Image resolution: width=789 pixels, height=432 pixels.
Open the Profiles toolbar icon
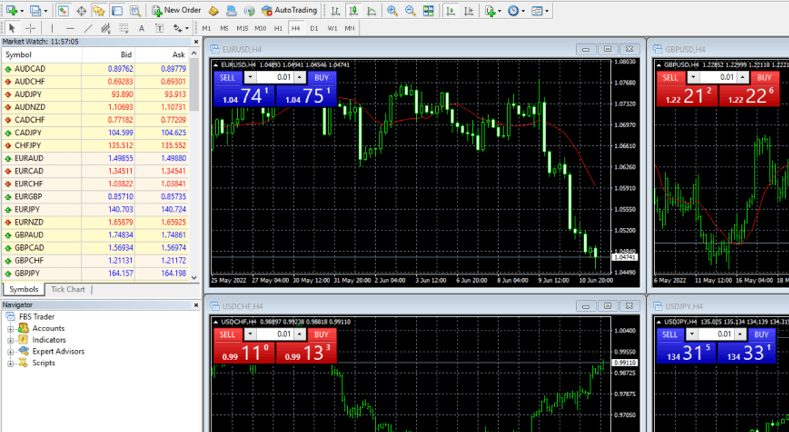click(x=35, y=10)
